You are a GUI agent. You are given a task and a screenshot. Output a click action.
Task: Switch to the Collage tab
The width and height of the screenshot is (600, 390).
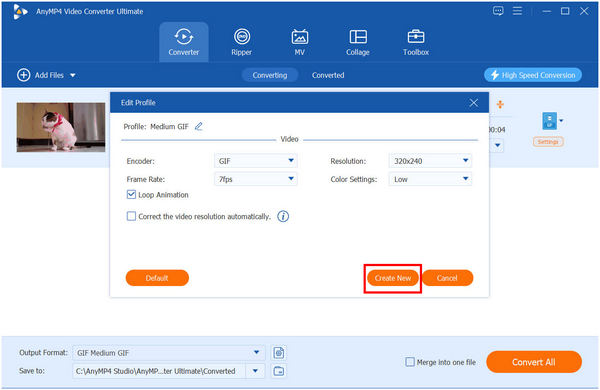coord(358,42)
